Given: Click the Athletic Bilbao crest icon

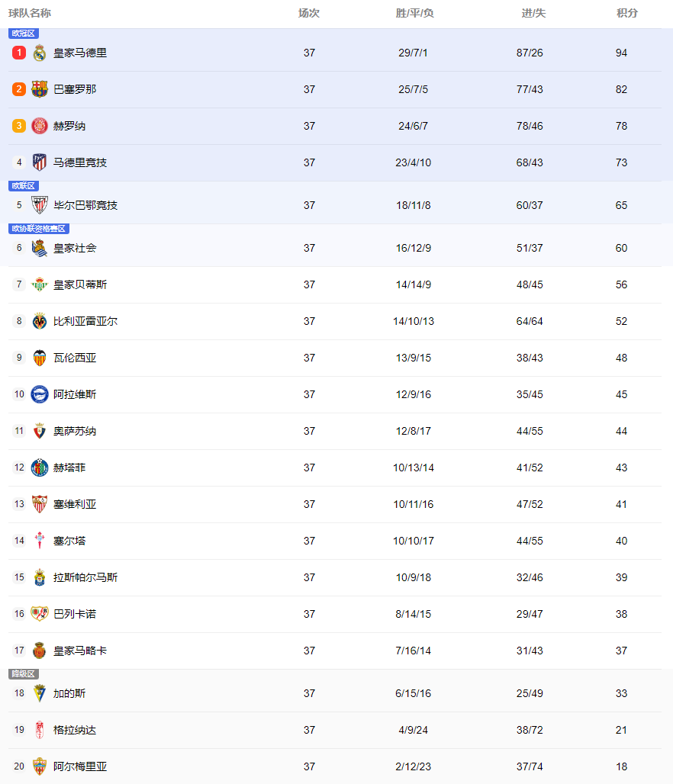Looking at the screenshot, I should [40, 205].
